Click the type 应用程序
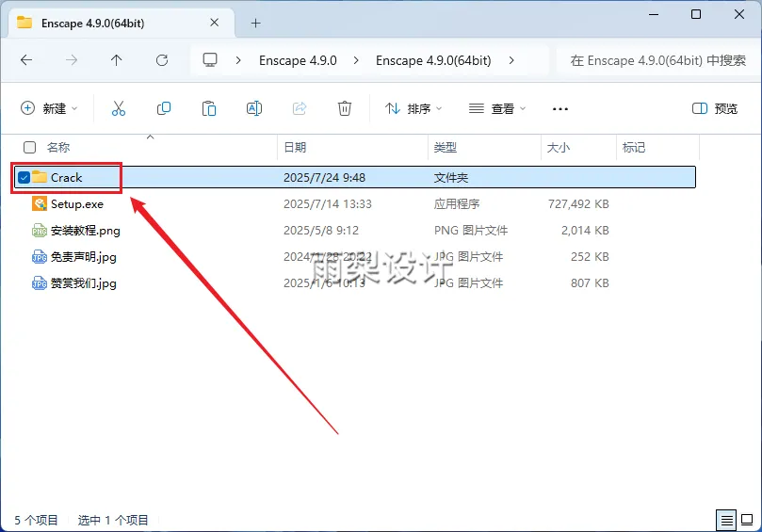The image size is (762, 532). pos(457,204)
